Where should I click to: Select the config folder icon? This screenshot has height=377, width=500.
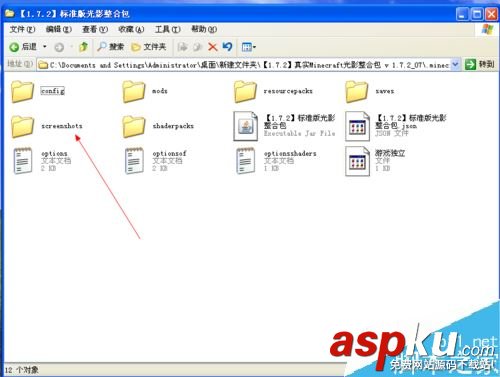point(22,91)
